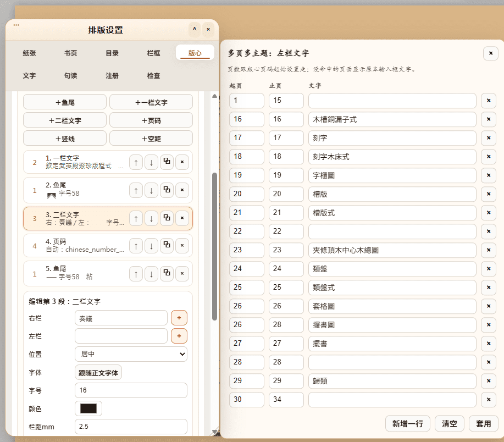Add a 页码 segment
Viewport: 504px width, 442px height.
coord(151,120)
